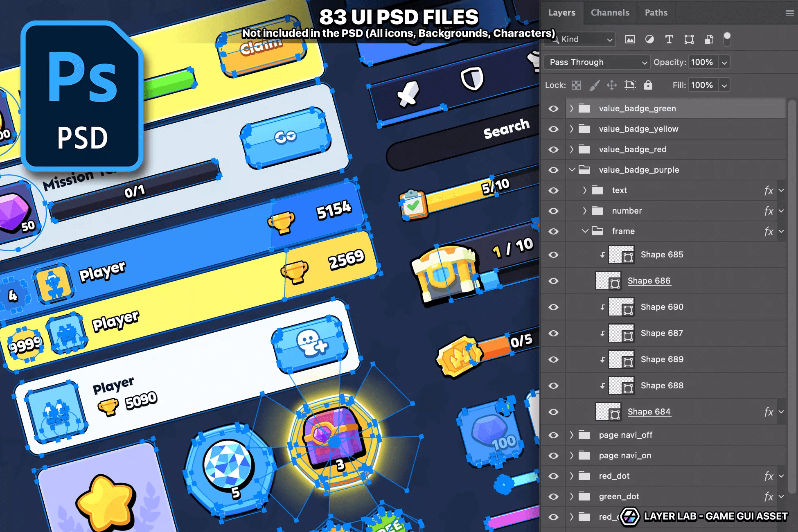Filter for smart objects icon

coord(709,39)
